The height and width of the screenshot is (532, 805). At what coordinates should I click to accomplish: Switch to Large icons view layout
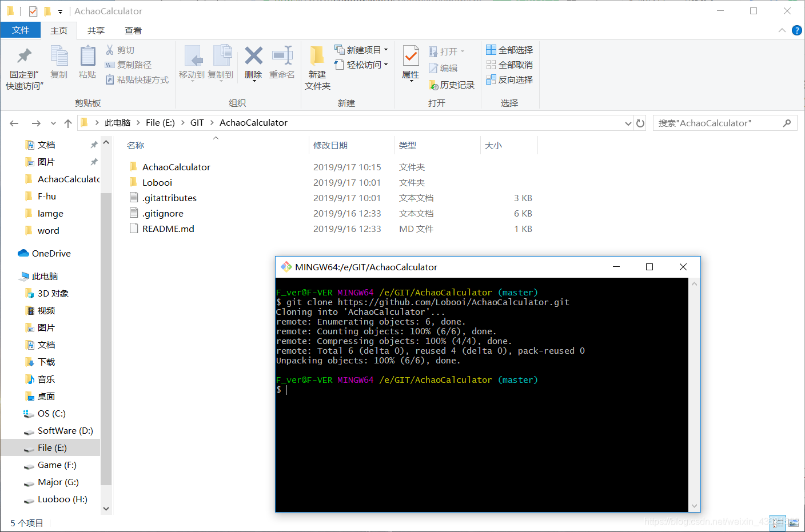794,522
